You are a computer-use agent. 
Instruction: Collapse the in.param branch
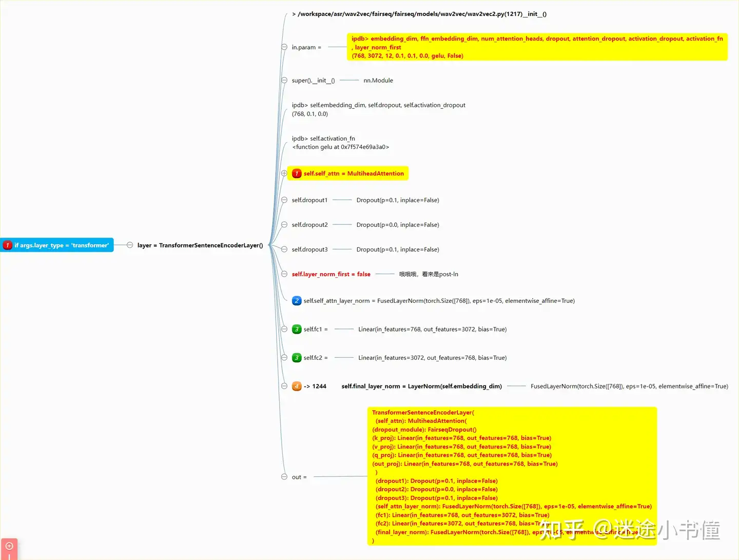click(284, 47)
